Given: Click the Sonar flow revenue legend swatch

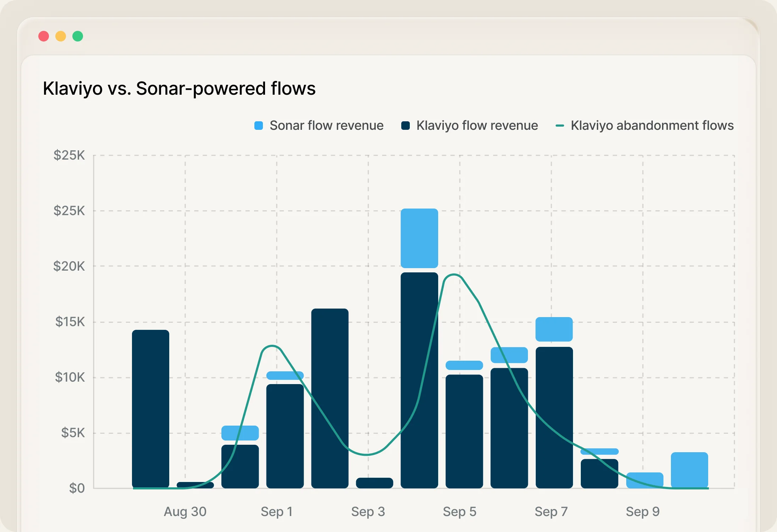Looking at the screenshot, I should tap(259, 126).
